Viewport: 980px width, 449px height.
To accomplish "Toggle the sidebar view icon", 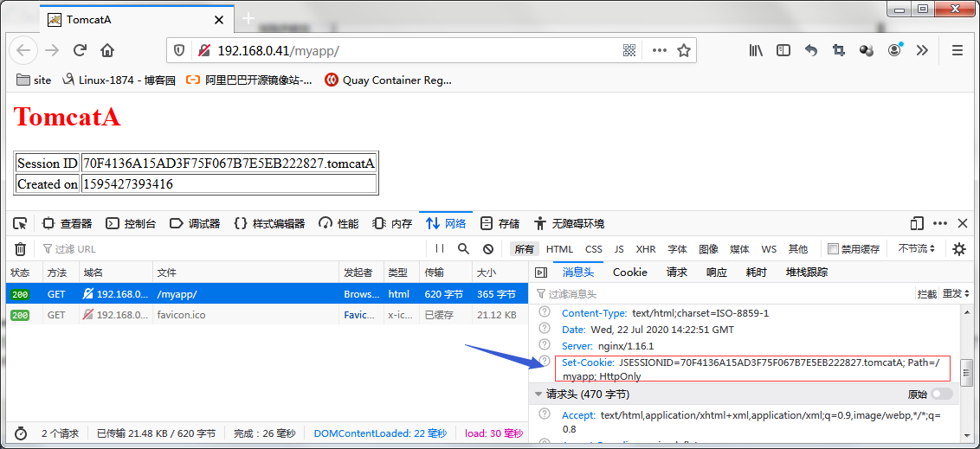I will click(783, 50).
